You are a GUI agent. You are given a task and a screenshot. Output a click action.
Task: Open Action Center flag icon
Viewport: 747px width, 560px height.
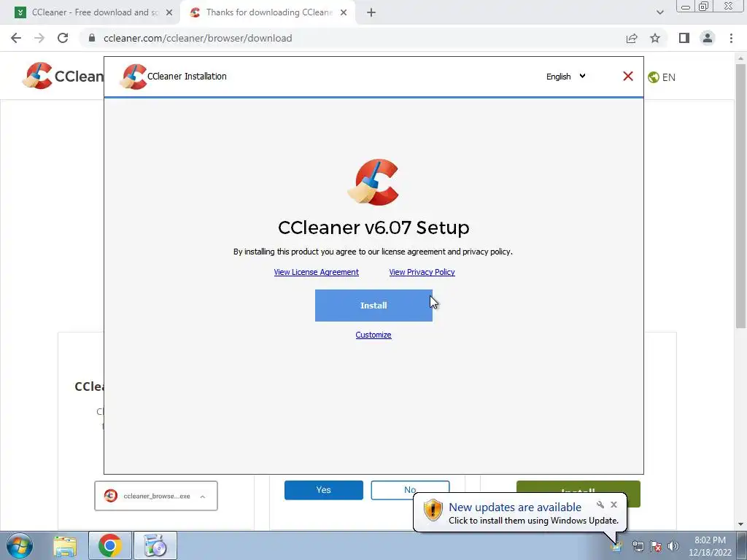pos(656,546)
